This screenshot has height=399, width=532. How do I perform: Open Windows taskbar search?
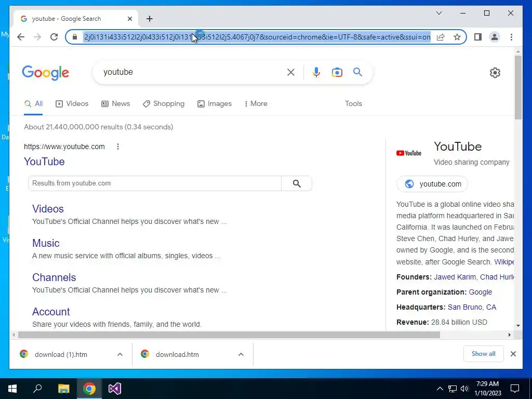[37, 389]
